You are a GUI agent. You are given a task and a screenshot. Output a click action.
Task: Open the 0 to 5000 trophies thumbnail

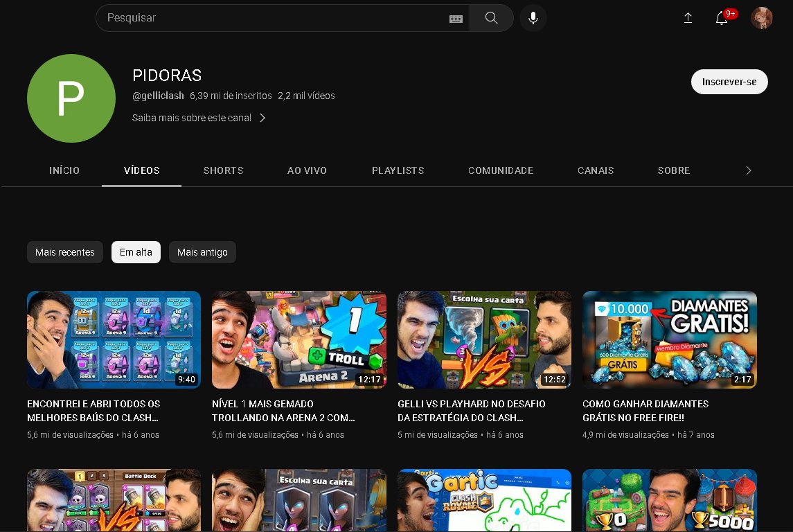click(670, 500)
